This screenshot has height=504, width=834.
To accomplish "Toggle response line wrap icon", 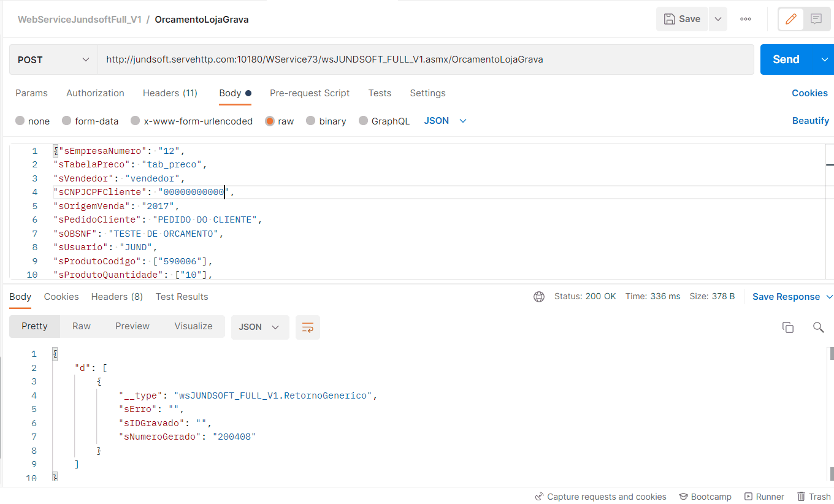I will [x=308, y=327].
